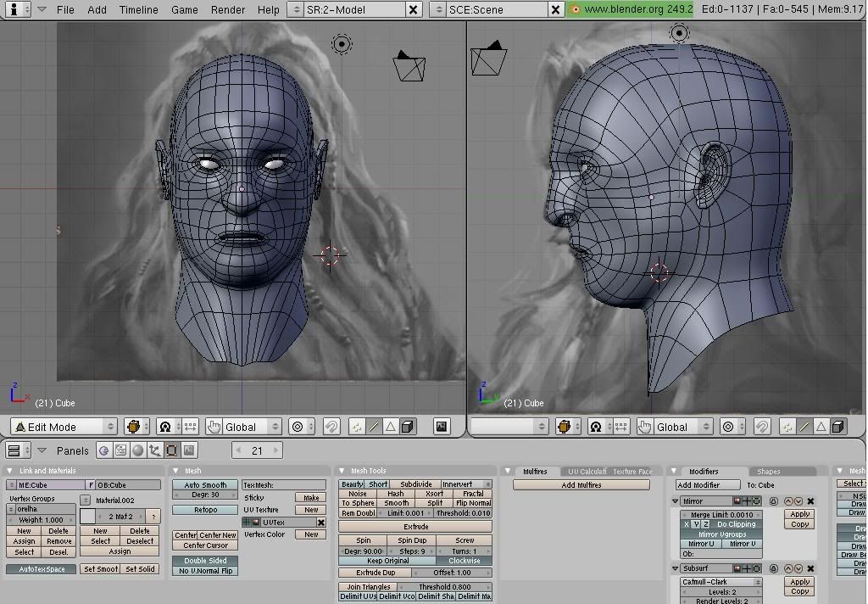Select vertex select mode in left viewport
Screen dimensions: 868x604
[357, 427]
